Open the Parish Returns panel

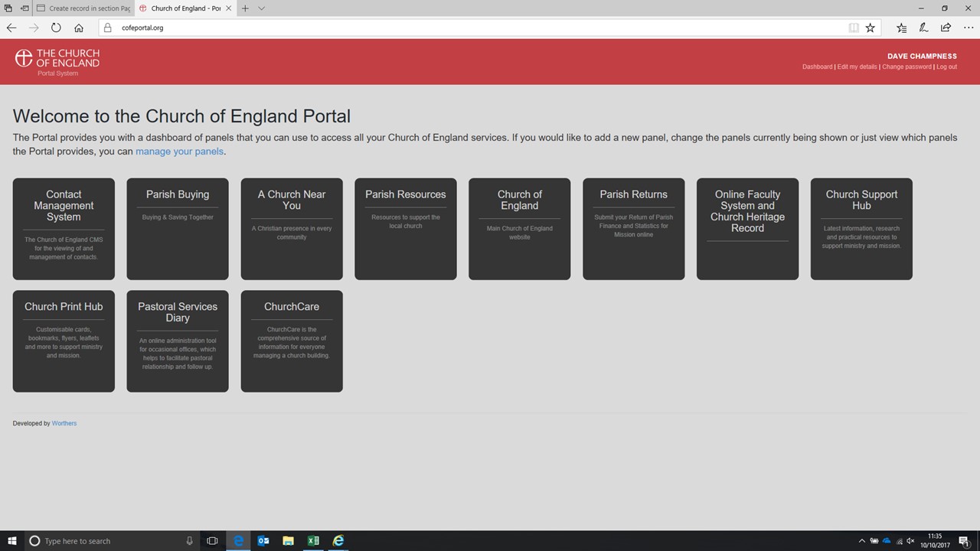[634, 229]
